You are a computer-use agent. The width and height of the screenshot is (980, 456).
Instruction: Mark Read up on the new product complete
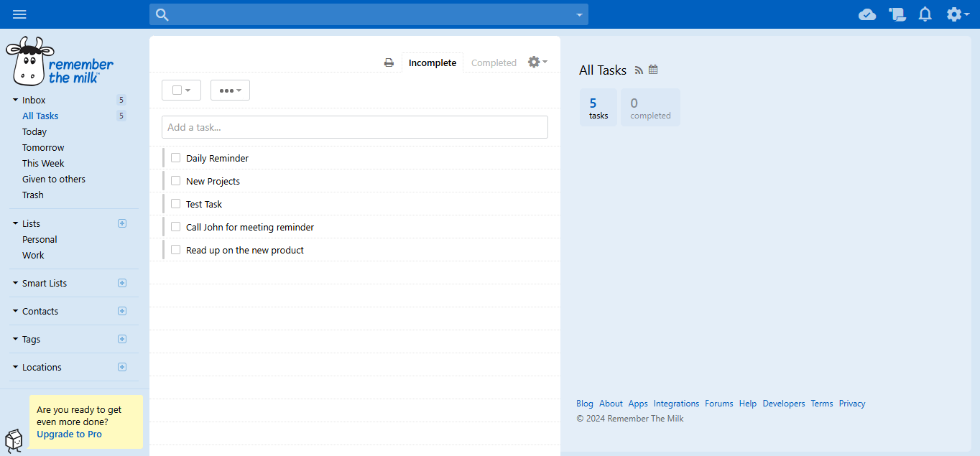click(x=176, y=250)
